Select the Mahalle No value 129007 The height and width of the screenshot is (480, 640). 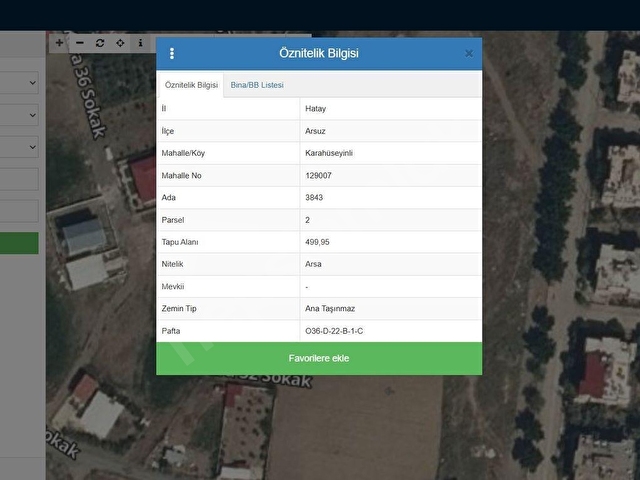click(318, 176)
